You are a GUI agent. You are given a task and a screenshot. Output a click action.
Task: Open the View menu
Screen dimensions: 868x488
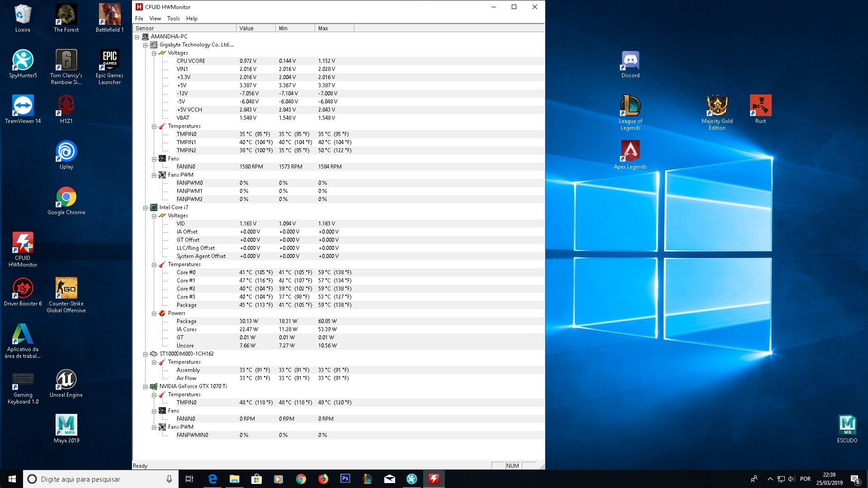click(155, 19)
